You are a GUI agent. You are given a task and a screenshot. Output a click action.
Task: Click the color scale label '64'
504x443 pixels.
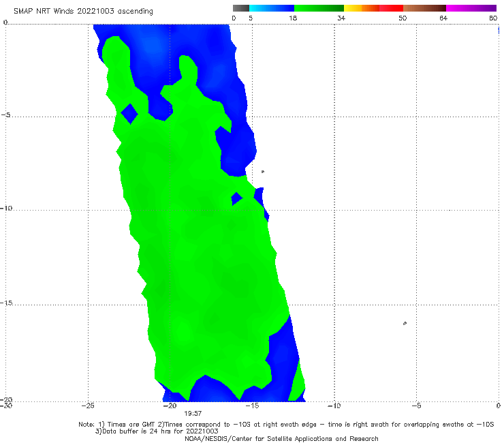[x=443, y=18]
